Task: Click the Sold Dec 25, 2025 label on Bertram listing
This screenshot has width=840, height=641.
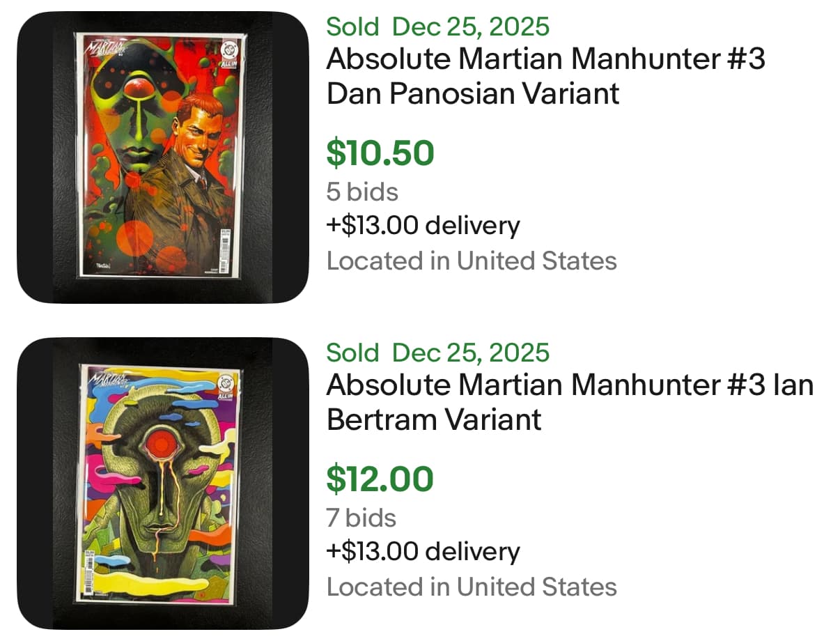Action: 437,353
